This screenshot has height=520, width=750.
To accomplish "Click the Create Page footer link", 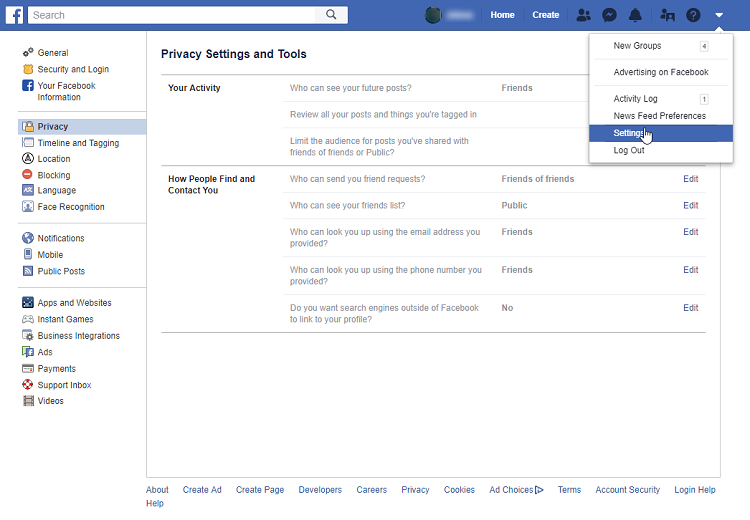I will click(x=260, y=490).
